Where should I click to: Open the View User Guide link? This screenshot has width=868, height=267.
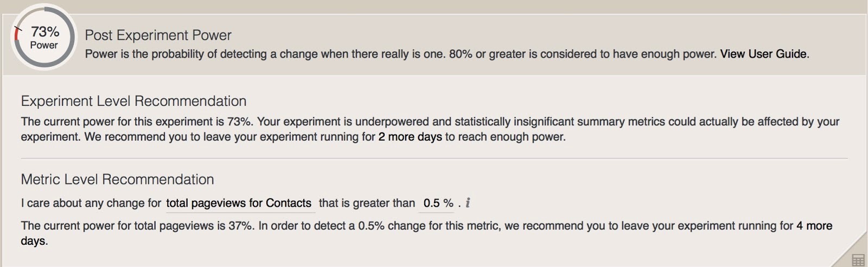(x=763, y=54)
